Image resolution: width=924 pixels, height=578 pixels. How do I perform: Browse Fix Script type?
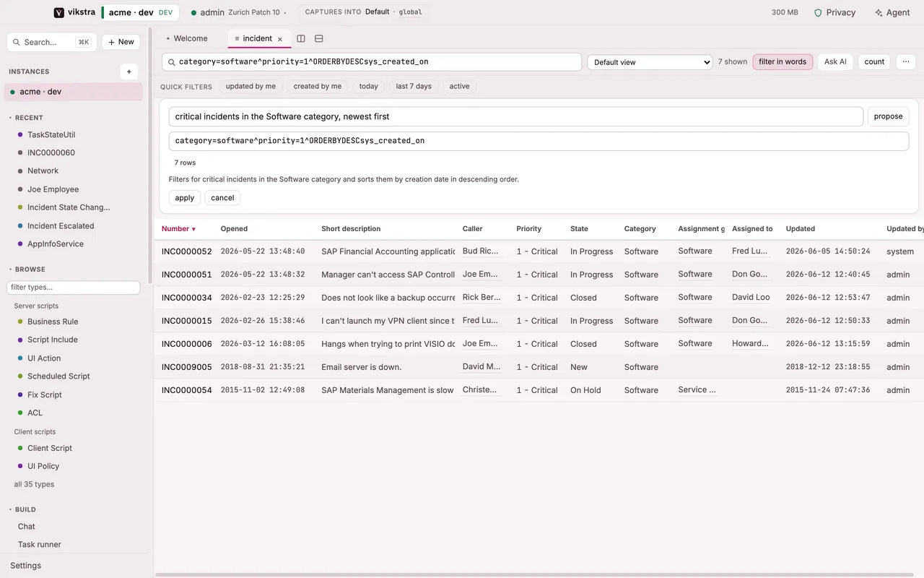tap(45, 395)
